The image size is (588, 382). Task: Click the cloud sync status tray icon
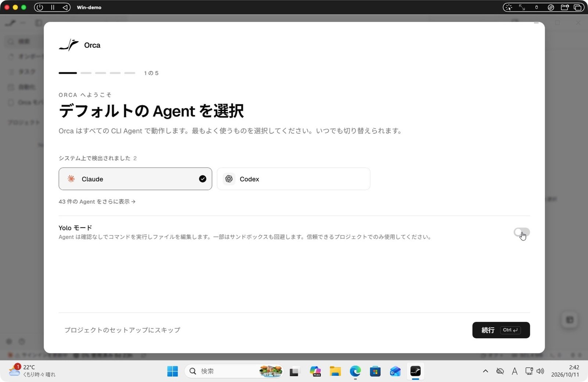(x=500, y=371)
